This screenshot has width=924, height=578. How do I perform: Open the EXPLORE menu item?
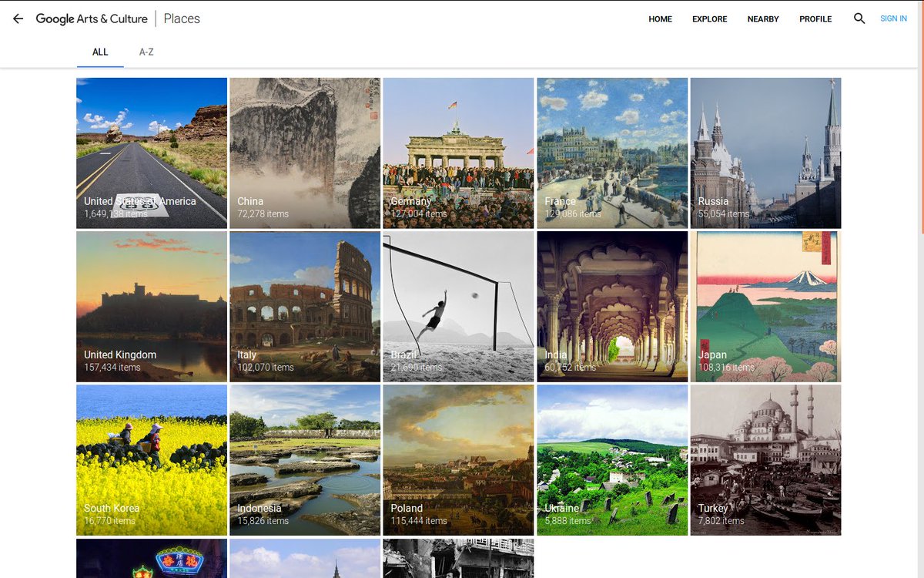709,19
